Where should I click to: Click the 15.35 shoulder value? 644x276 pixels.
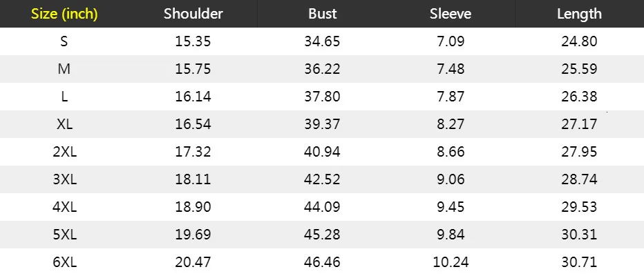[x=193, y=41]
